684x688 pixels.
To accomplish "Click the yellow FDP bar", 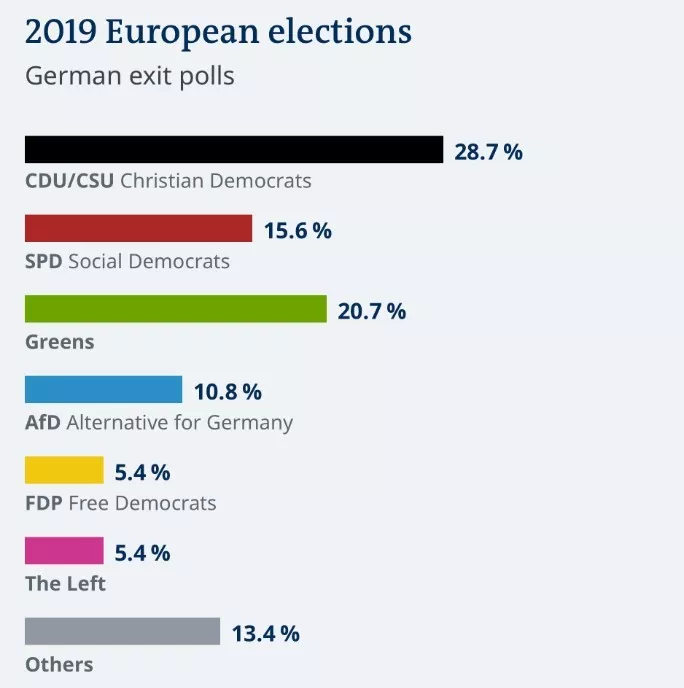I will pos(64,470).
